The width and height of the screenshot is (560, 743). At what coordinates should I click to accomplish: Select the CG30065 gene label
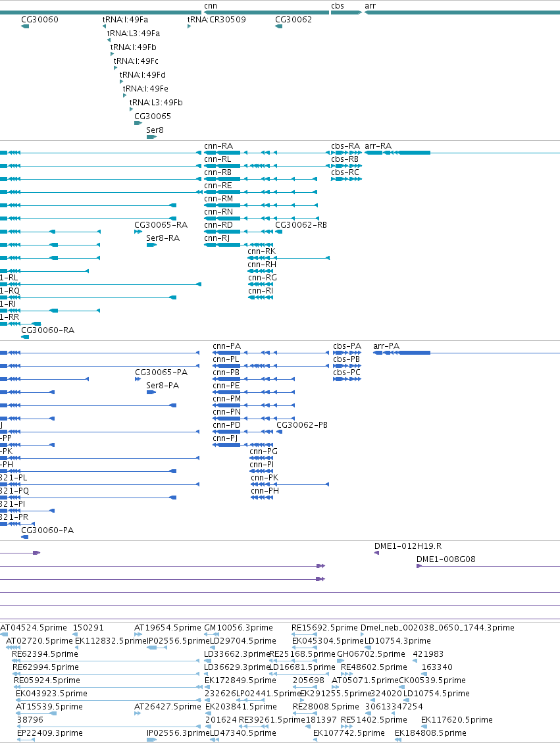coord(153,116)
